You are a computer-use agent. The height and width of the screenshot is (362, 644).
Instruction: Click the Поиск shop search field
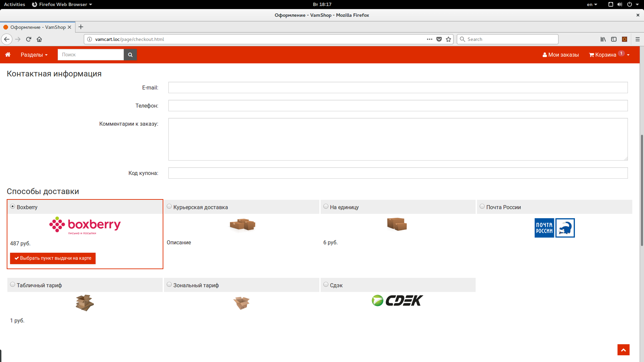pyautogui.click(x=91, y=55)
